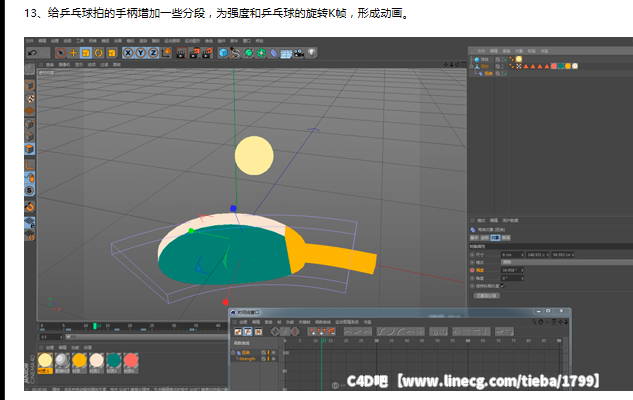Click Render to Picture Viewer icon
The width and height of the screenshot is (633, 400).
coord(194,53)
